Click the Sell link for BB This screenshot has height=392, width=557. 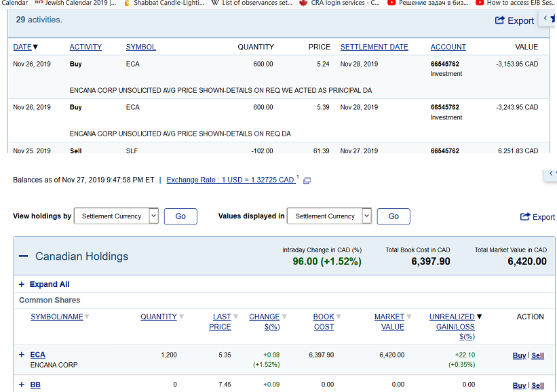point(537,385)
